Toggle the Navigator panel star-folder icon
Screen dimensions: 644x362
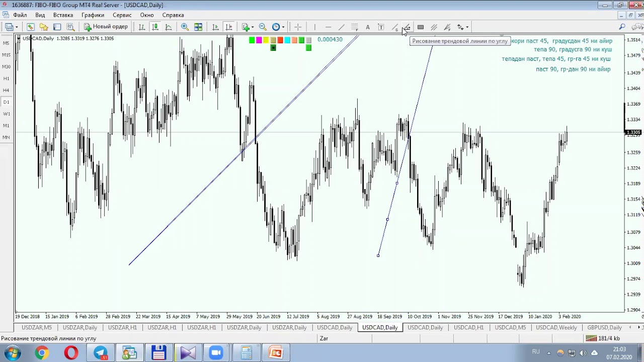coord(44,27)
